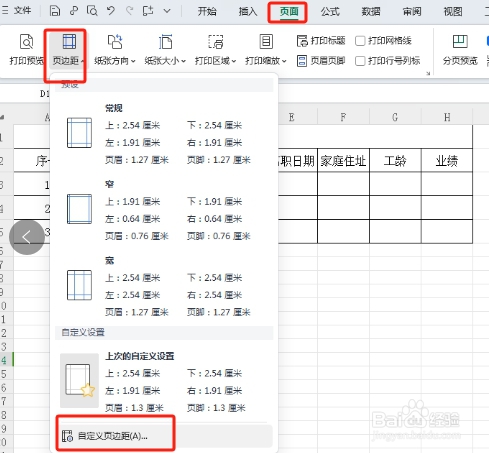Switch to the 公式 tab
This screenshot has height=453, width=489.
[330, 12]
